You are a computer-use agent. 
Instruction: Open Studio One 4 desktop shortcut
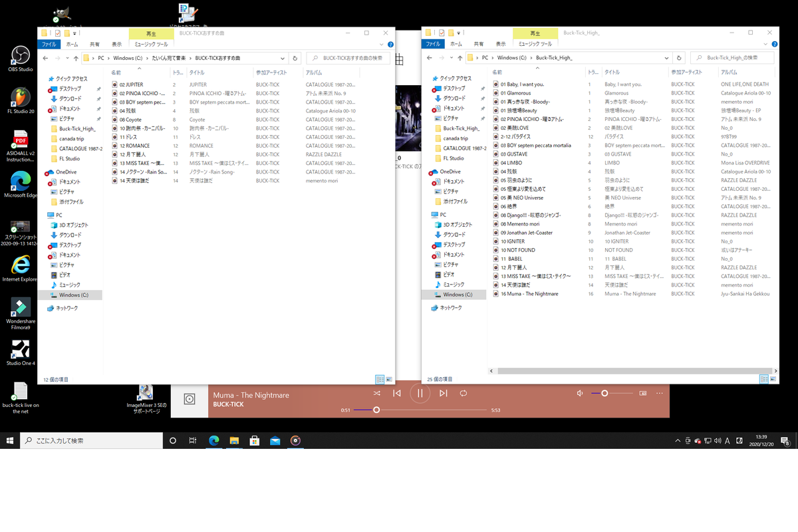click(x=21, y=353)
